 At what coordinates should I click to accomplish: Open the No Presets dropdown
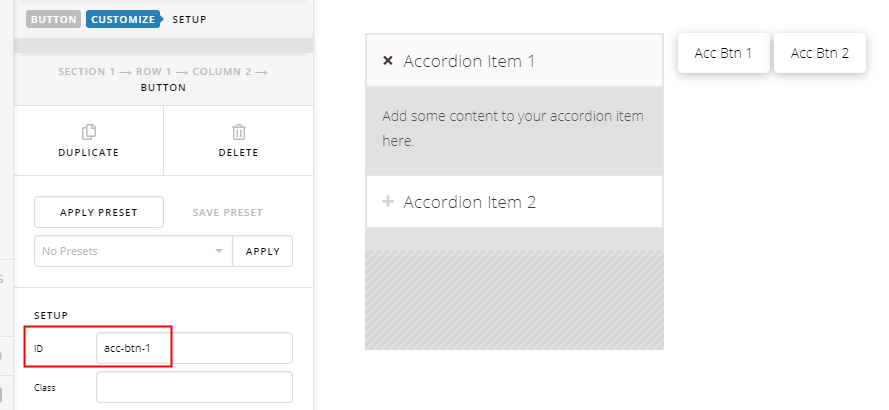133,251
